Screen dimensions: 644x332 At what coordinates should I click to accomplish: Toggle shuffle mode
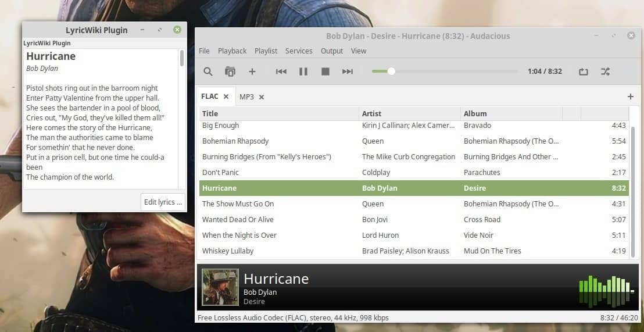tap(606, 72)
